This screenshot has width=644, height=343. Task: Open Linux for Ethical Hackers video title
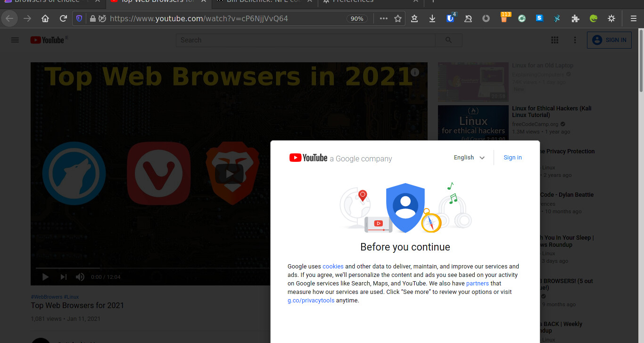point(552,112)
